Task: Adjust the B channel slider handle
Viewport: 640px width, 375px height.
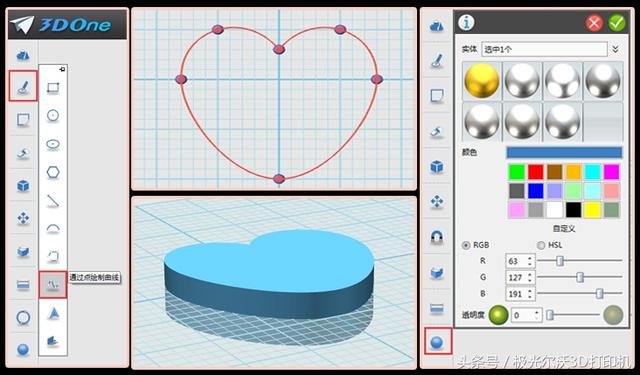Action: 599,293
